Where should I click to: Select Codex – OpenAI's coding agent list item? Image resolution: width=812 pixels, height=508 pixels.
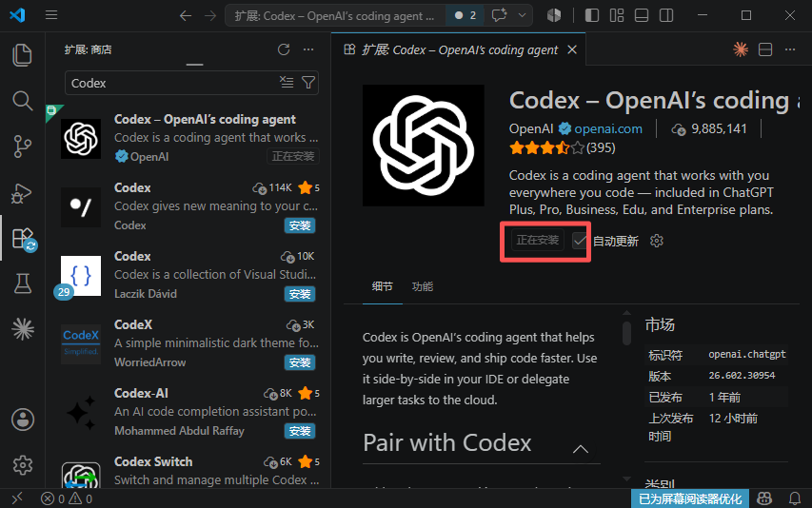click(188, 138)
